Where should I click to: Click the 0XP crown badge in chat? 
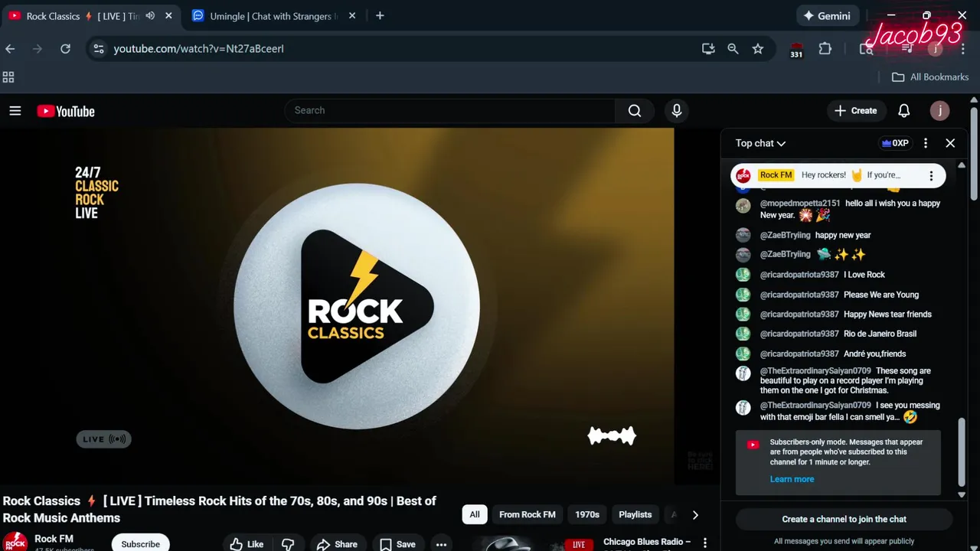click(895, 143)
